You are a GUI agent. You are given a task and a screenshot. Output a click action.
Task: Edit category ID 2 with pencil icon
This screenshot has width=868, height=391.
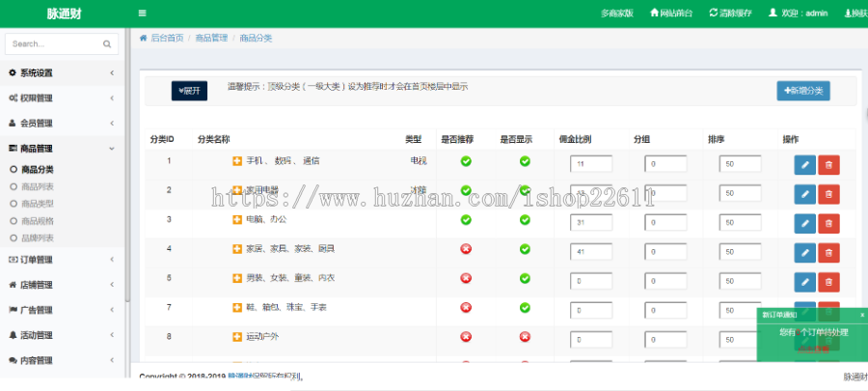(x=805, y=194)
